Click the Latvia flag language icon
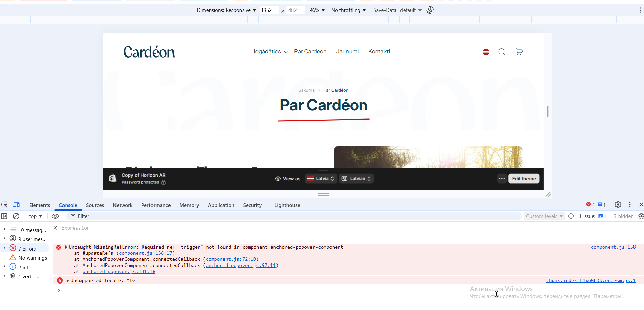This screenshot has width=644, height=310. coord(486,52)
